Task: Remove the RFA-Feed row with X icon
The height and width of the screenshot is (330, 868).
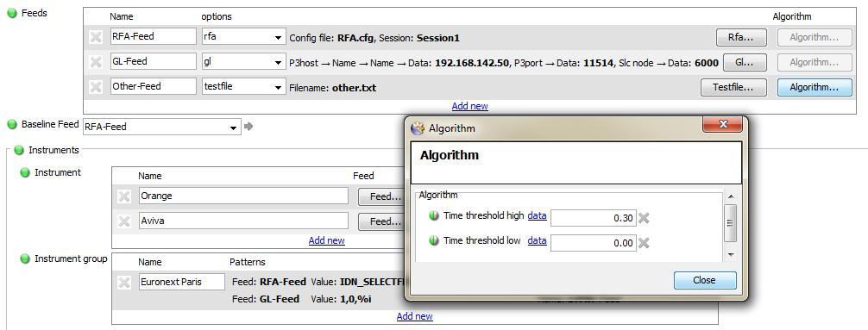Action: [x=96, y=37]
